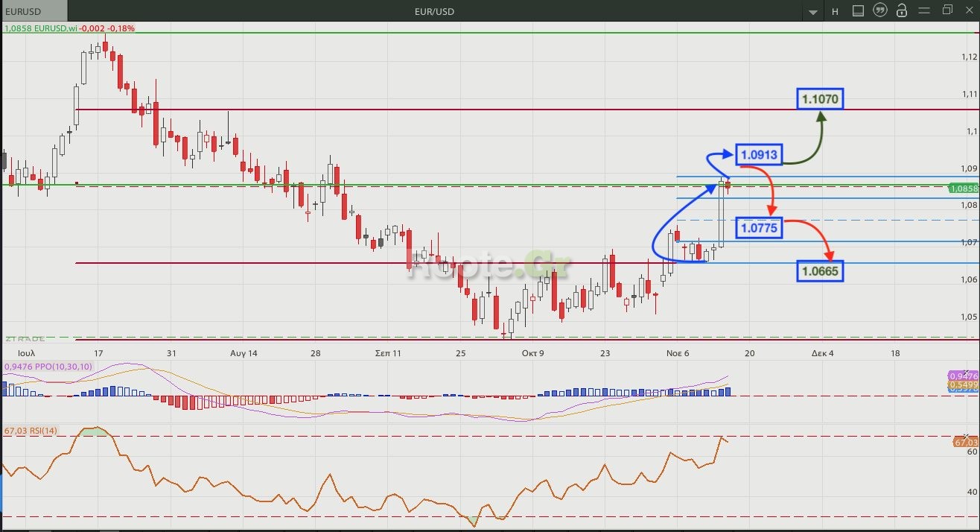Click the EURUSD.wi symbol label
The image size is (980, 532).
tap(51, 28)
